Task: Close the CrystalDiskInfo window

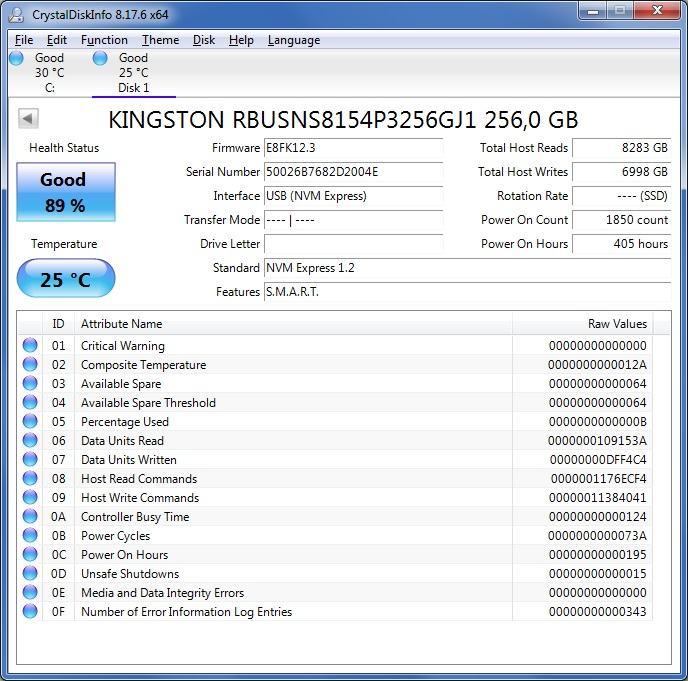Action: [x=657, y=11]
